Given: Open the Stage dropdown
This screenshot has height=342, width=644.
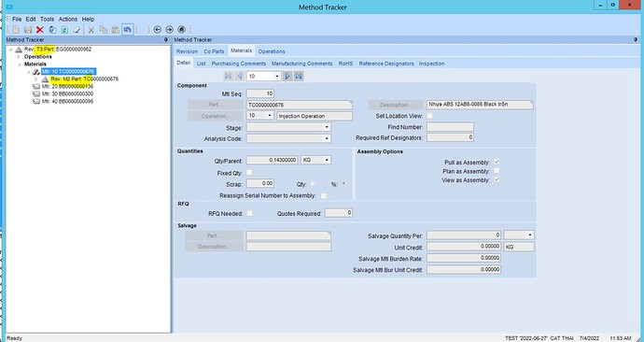Looking at the screenshot, I should 327,127.
